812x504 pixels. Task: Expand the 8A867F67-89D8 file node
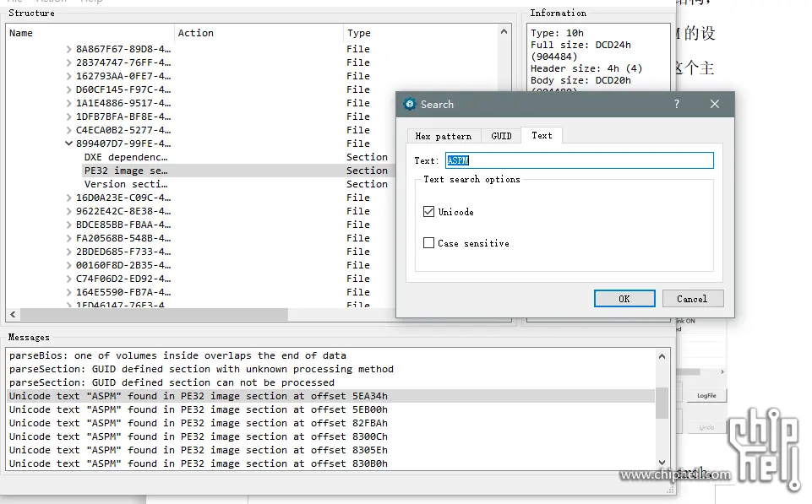(69, 49)
